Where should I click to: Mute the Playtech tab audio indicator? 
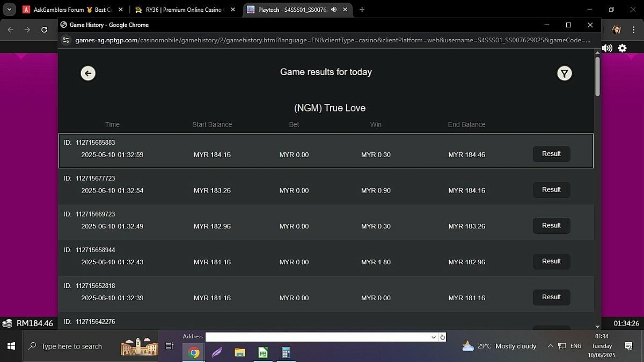pyautogui.click(x=334, y=10)
